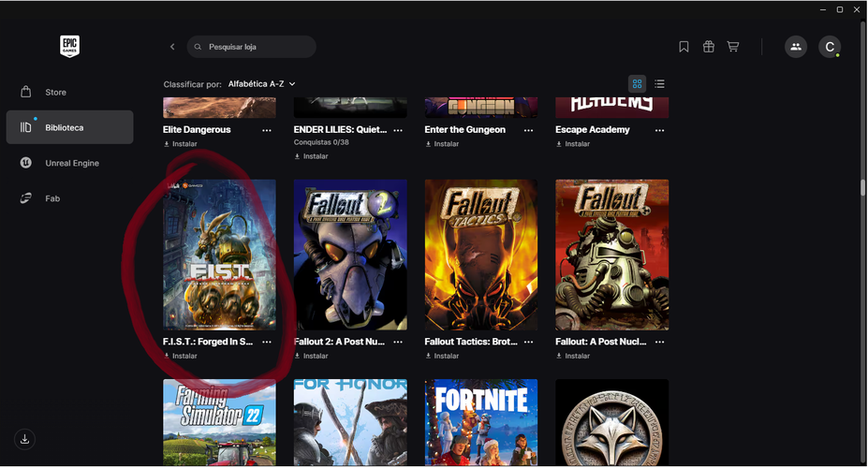Switch to list view layout
Viewport: 868px width, 468px height.
click(659, 84)
